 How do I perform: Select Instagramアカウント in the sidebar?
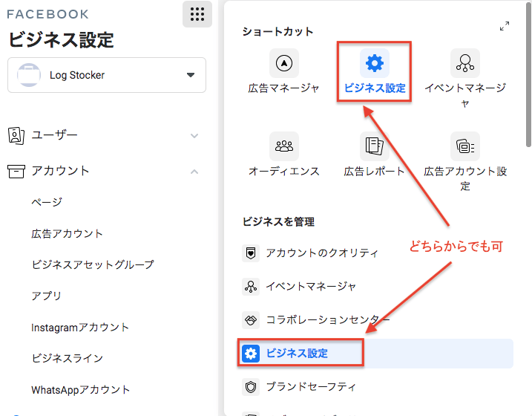pos(80,328)
